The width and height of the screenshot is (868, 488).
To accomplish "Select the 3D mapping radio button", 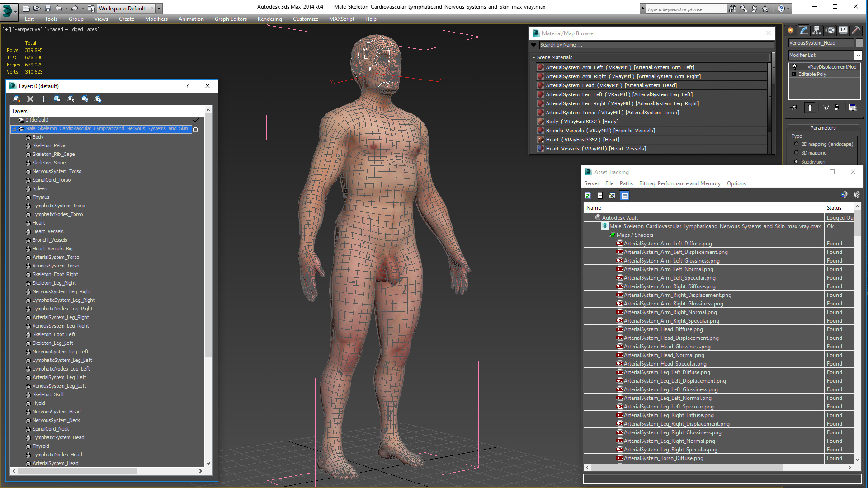I will click(x=796, y=153).
